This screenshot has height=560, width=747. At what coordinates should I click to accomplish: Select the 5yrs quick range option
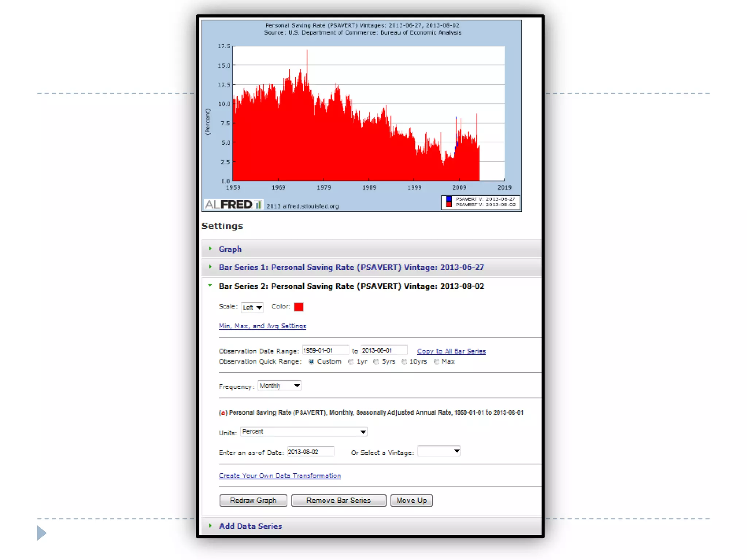click(x=376, y=362)
